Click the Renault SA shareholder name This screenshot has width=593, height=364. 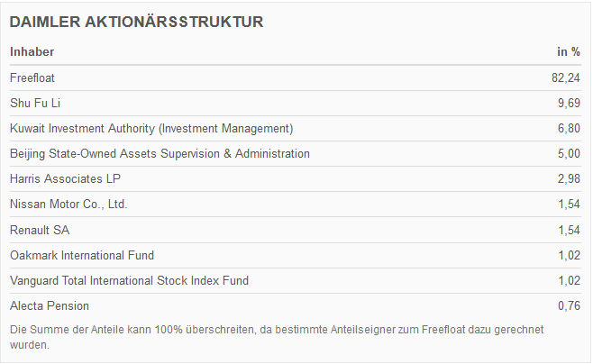40,230
